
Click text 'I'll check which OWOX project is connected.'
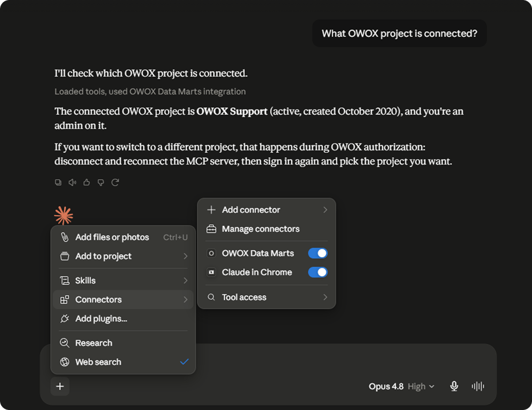pos(151,73)
